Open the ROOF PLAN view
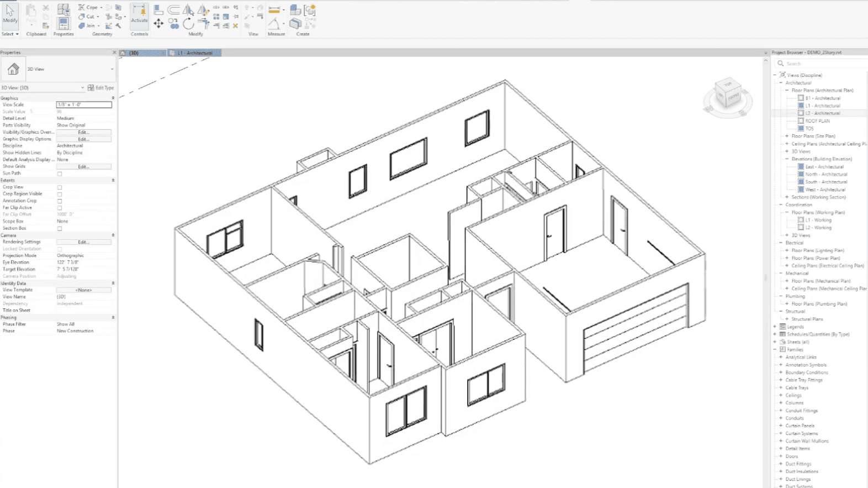Image resolution: width=868 pixels, height=488 pixels. point(817,121)
